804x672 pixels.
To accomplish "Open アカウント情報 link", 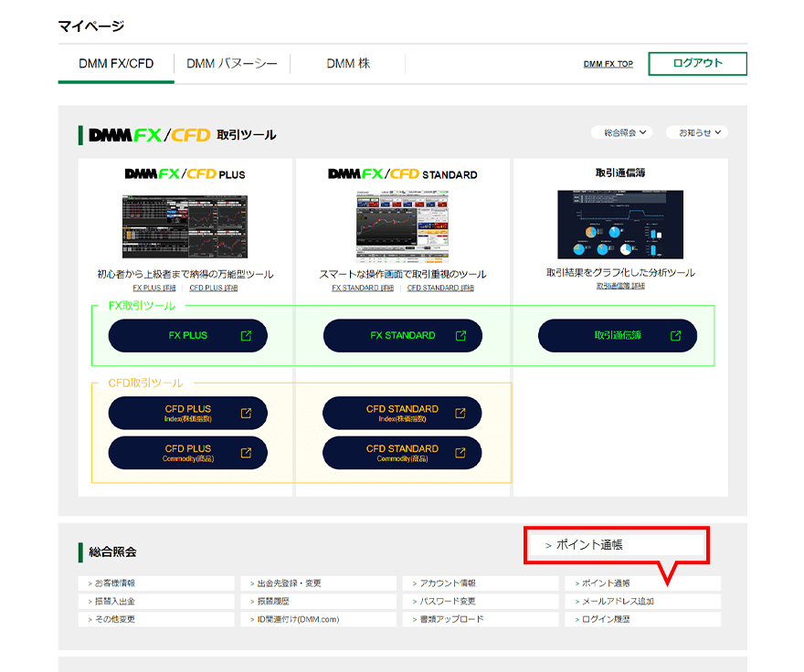I will click(481, 583).
